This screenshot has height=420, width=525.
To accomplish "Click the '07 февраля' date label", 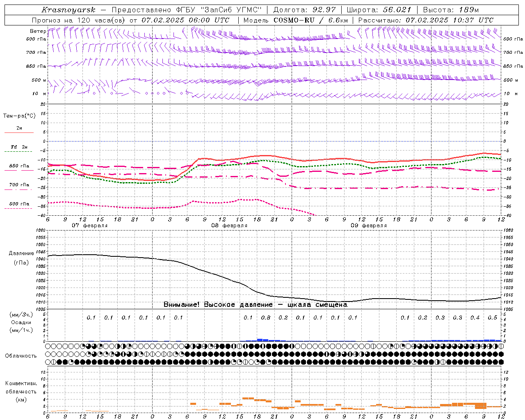I will click(90, 226).
